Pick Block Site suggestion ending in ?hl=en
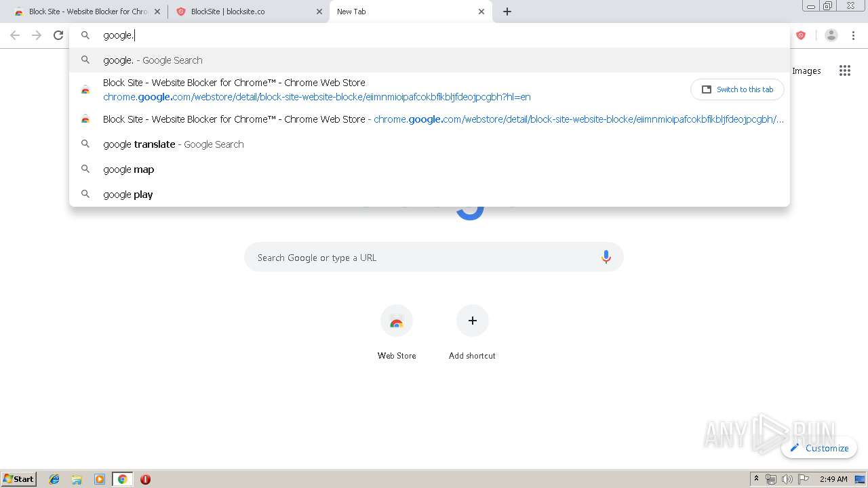Screen dimensions: 868x488 (x=429, y=89)
